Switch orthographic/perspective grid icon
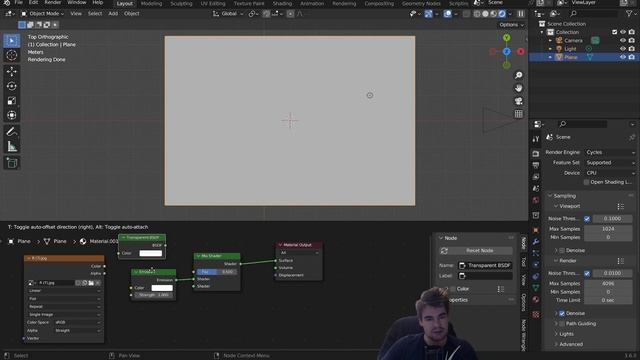Viewport: 640px width, 360px height. coord(518,114)
